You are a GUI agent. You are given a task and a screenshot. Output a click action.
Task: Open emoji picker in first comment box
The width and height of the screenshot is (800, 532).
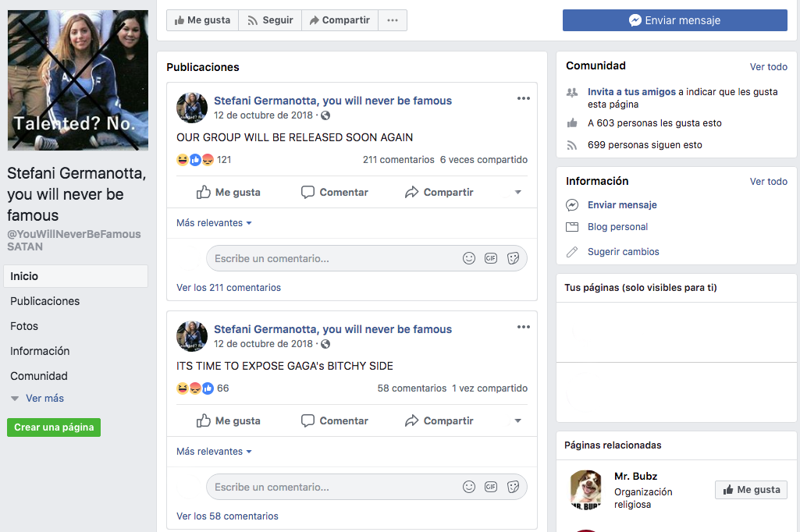(x=469, y=258)
